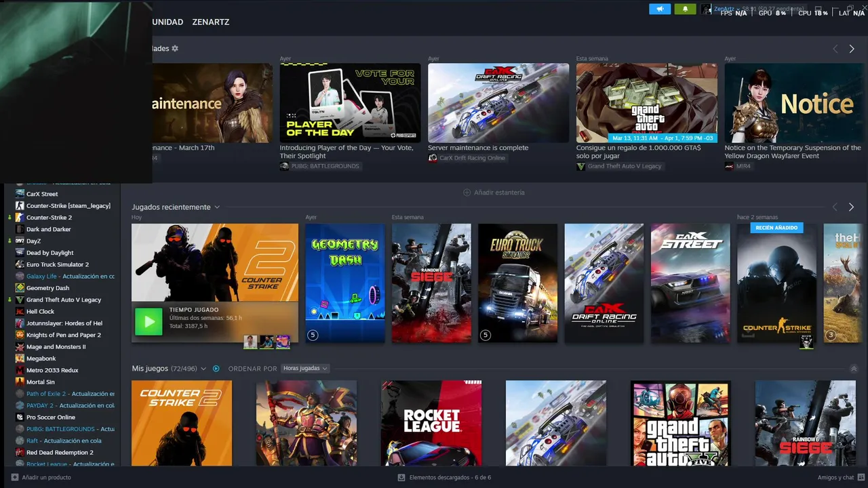
Task: Open the blue megaphone announcements button
Action: tap(659, 9)
